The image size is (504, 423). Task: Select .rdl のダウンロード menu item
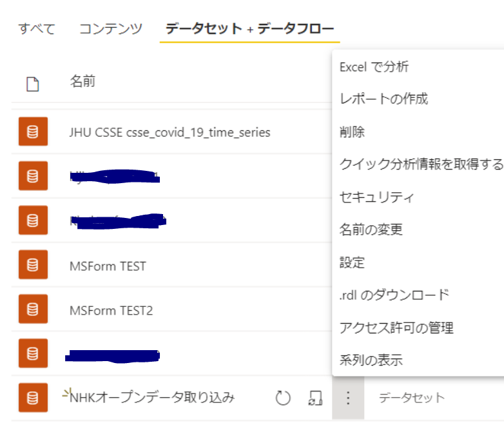coord(394,295)
